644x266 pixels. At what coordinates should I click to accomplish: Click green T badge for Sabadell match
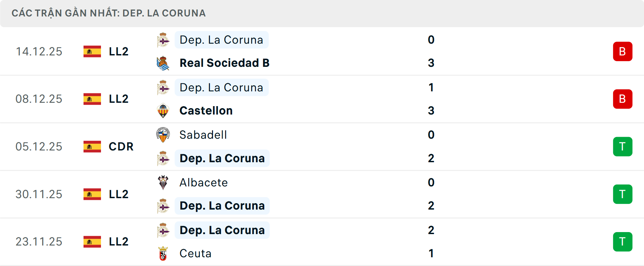[x=623, y=147]
